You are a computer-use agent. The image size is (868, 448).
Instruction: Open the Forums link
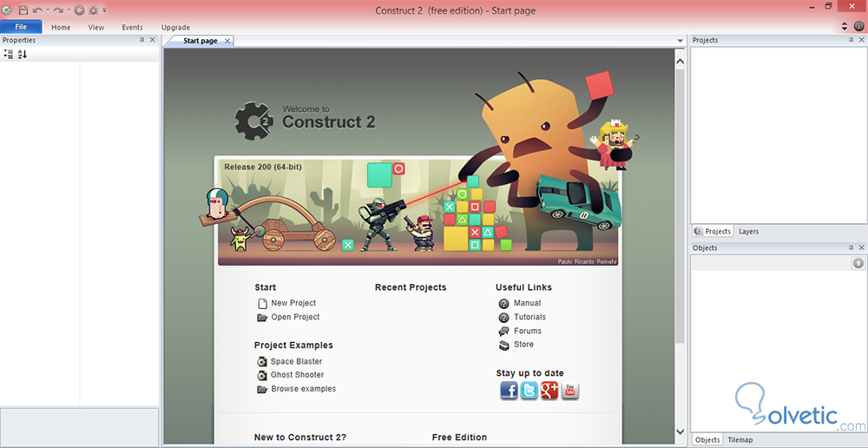528,331
